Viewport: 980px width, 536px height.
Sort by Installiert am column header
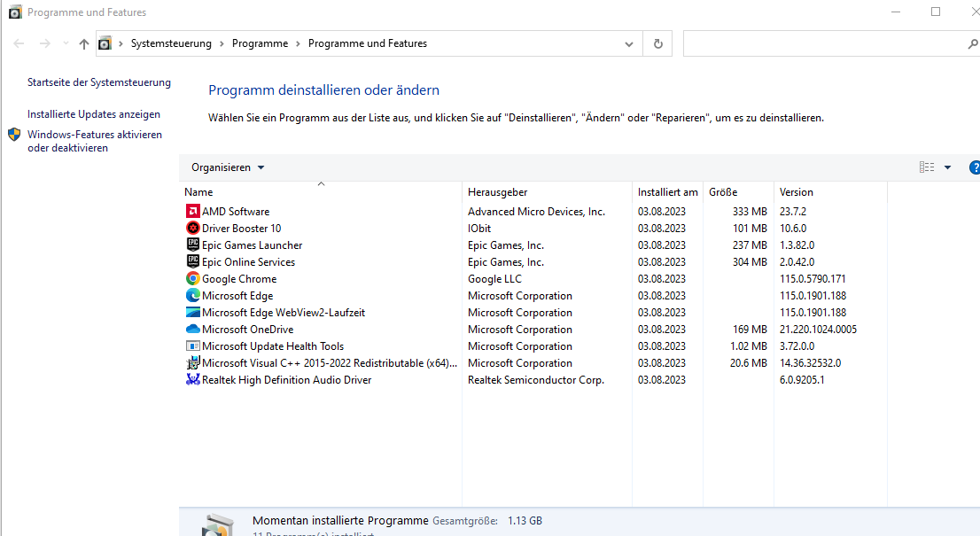pyautogui.click(x=667, y=191)
